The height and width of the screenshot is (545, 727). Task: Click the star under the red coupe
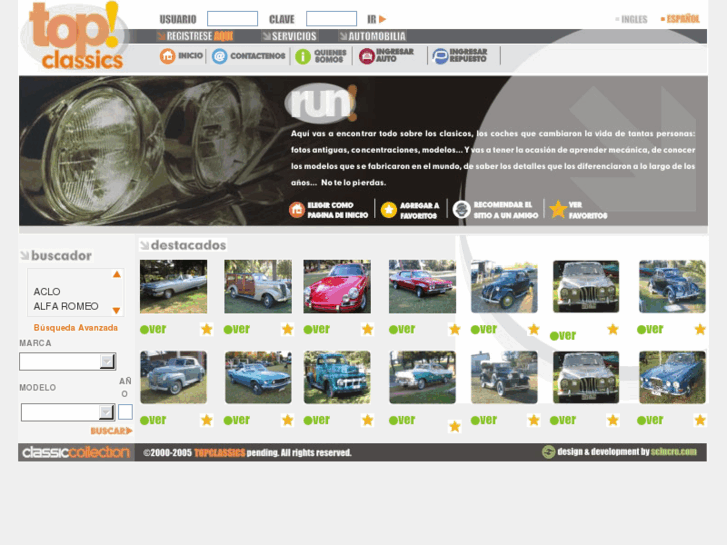point(455,329)
